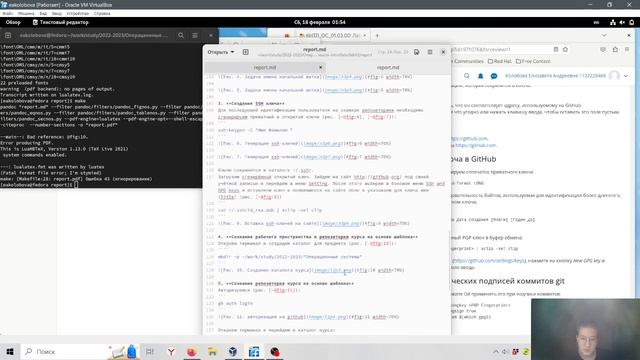Open the Вид menu in VirtualBox
This screenshot has width=640, height=360.
[x=43, y=13]
